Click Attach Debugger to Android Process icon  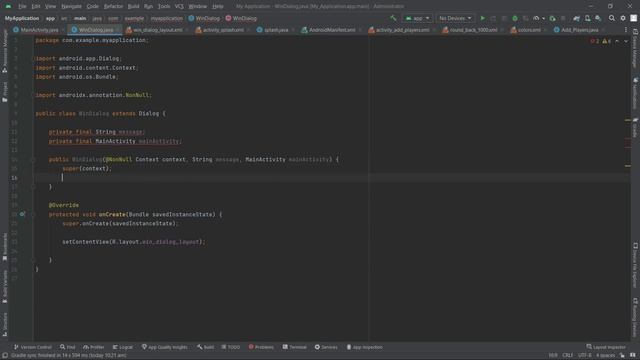click(x=552, y=18)
